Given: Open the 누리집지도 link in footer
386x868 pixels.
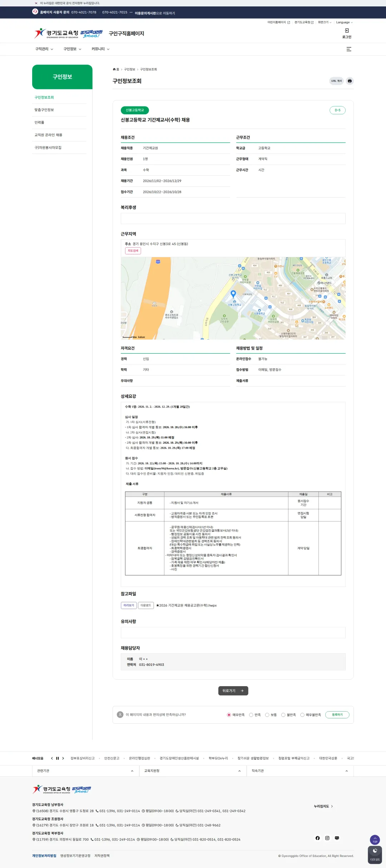Looking at the screenshot, I should click(323, 806).
